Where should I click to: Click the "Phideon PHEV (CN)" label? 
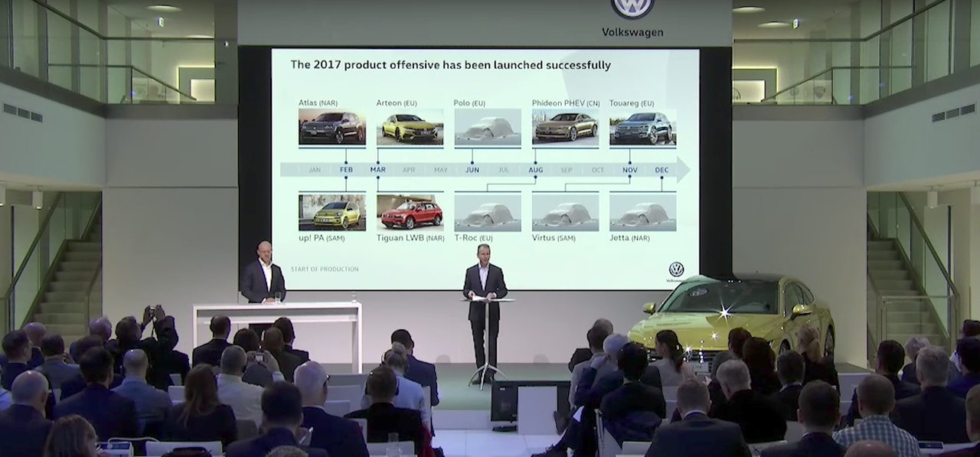coord(566,103)
